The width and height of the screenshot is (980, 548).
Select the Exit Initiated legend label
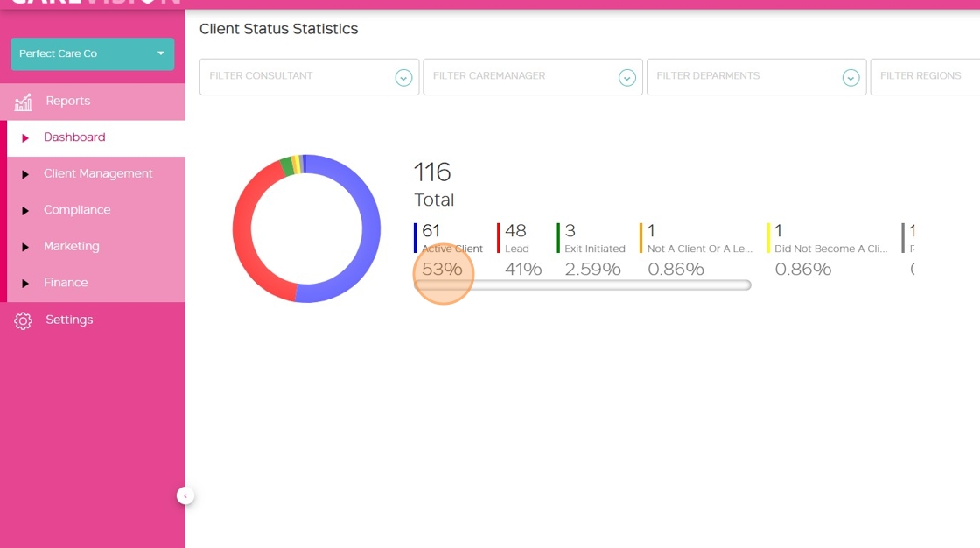[x=595, y=249]
